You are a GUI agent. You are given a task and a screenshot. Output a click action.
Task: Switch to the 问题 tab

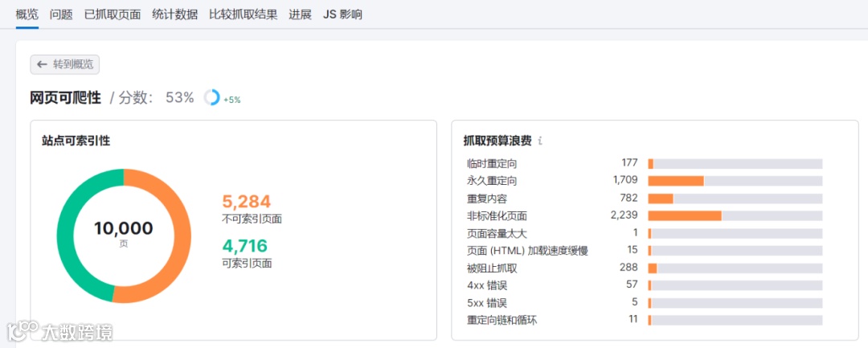[x=61, y=14]
